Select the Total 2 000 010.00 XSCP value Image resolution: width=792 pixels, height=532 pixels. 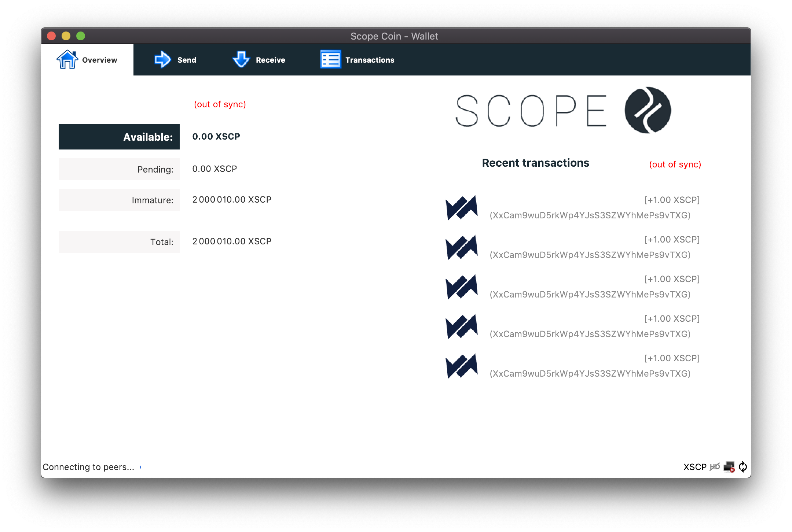[232, 241]
